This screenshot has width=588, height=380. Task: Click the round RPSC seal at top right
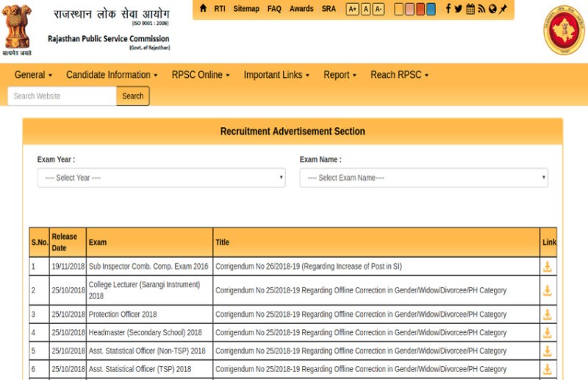[564, 30]
